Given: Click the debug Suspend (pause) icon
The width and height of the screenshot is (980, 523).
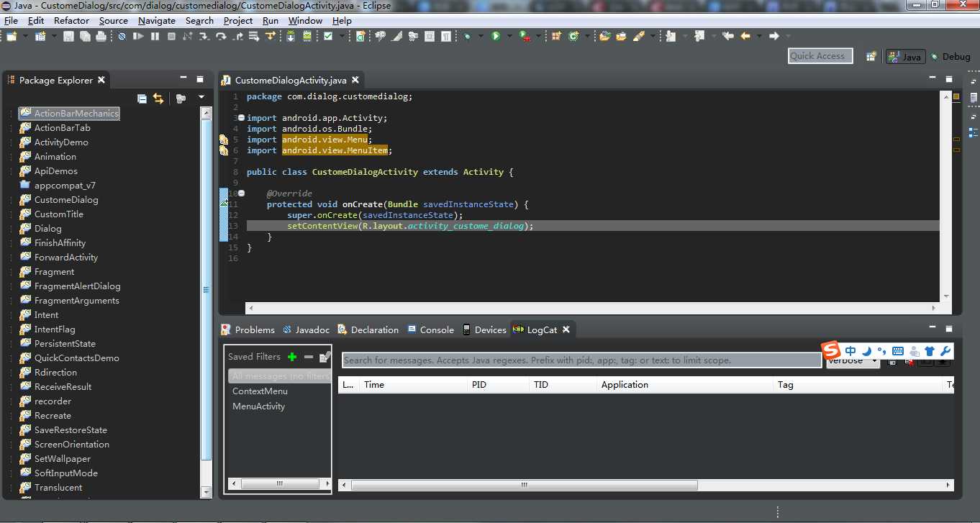Looking at the screenshot, I should (x=155, y=36).
